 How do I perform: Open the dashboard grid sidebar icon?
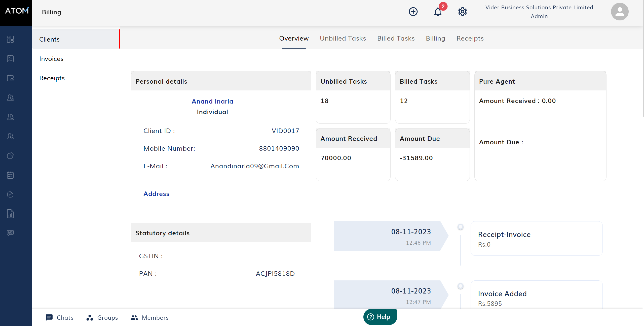tap(10, 39)
